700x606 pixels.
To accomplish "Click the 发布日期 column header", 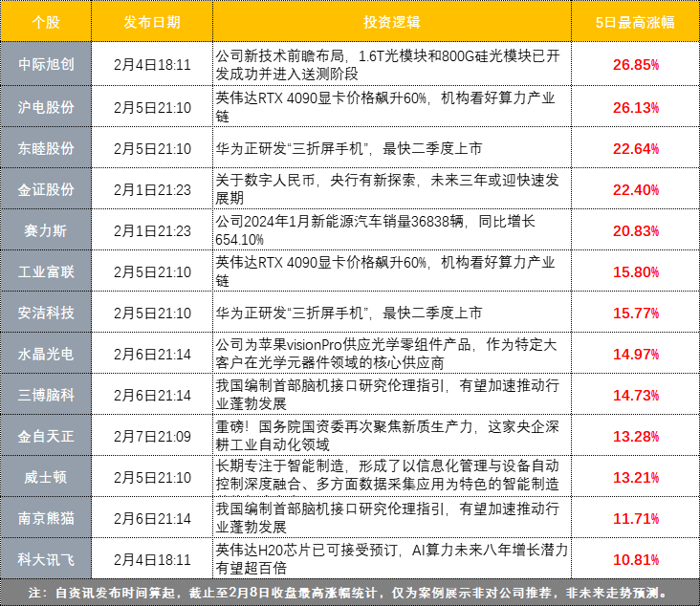I will coord(152,21).
